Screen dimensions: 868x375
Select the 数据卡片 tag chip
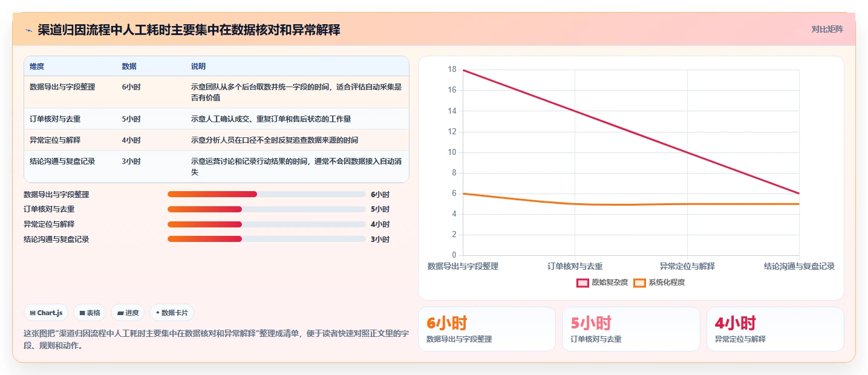172,313
